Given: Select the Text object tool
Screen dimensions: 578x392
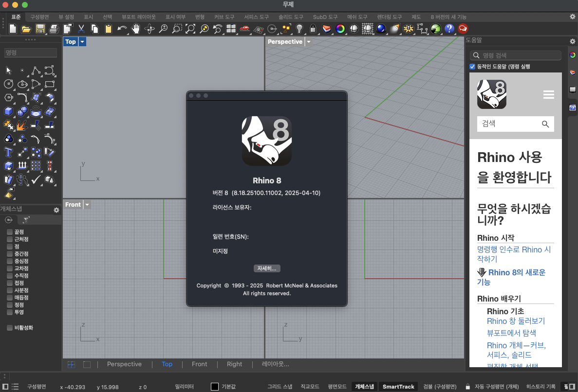Looking at the screenshot, I should tap(8, 152).
